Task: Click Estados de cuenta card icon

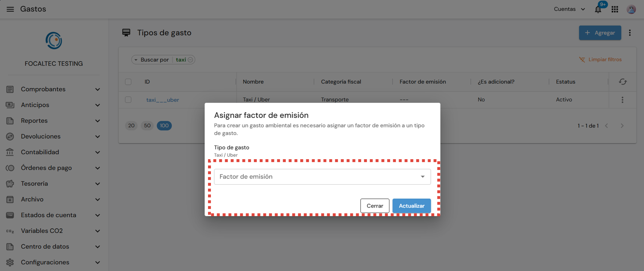Action: pyautogui.click(x=10, y=215)
